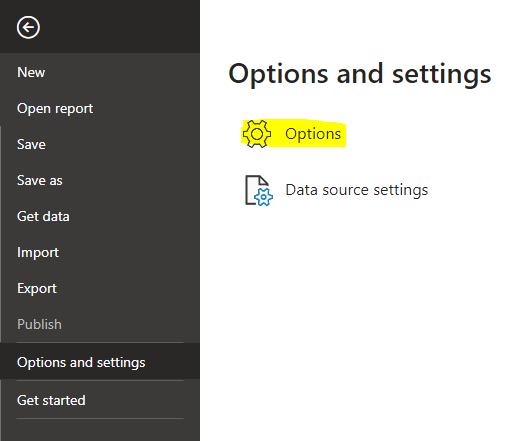Click the back arrow circle icon
The image size is (527, 441).
[x=28, y=27]
